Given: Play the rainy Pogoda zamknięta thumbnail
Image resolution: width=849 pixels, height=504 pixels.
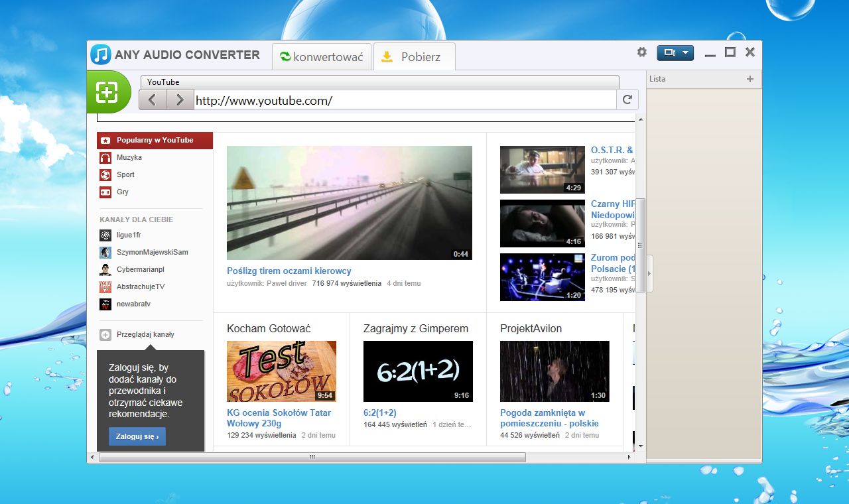Looking at the screenshot, I should coord(555,371).
